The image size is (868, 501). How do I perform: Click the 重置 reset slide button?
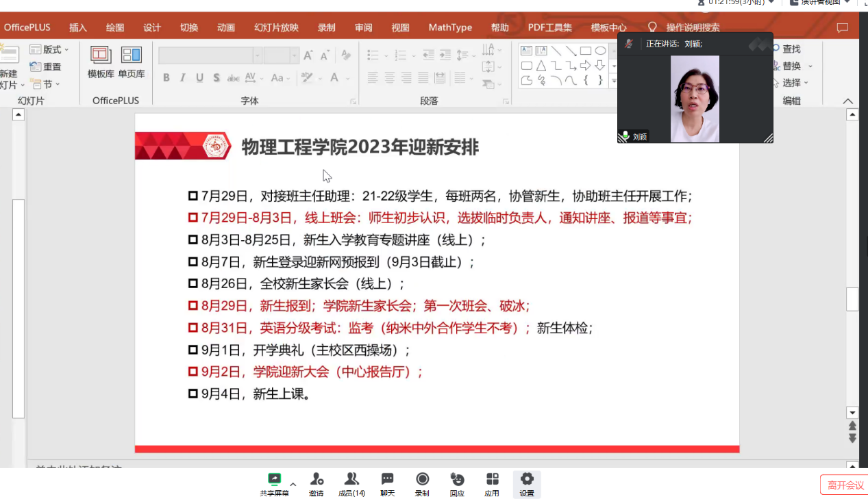pos(46,67)
